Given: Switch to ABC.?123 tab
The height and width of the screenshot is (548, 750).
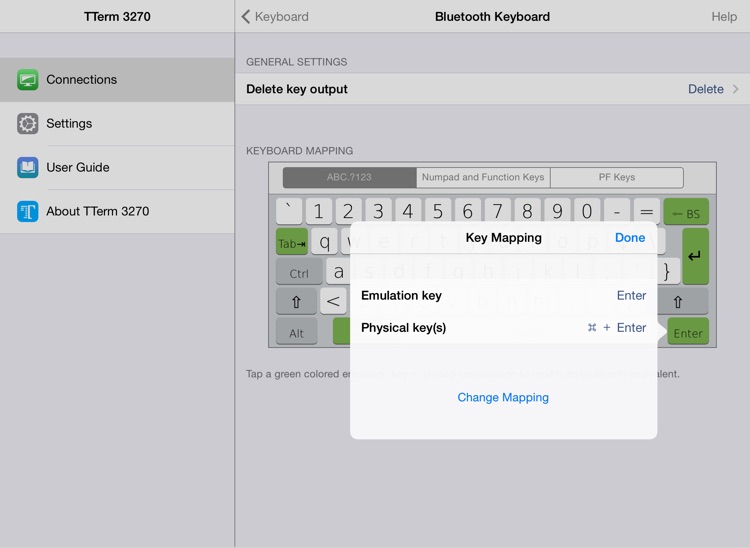Looking at the screenshot, I should point(349,177).
